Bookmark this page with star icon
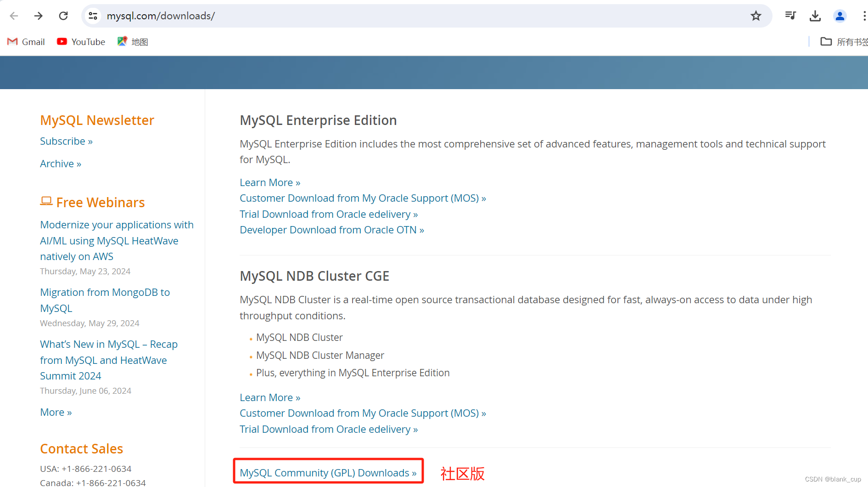Viewport: 868px width, 487px height. click(756, 16)
